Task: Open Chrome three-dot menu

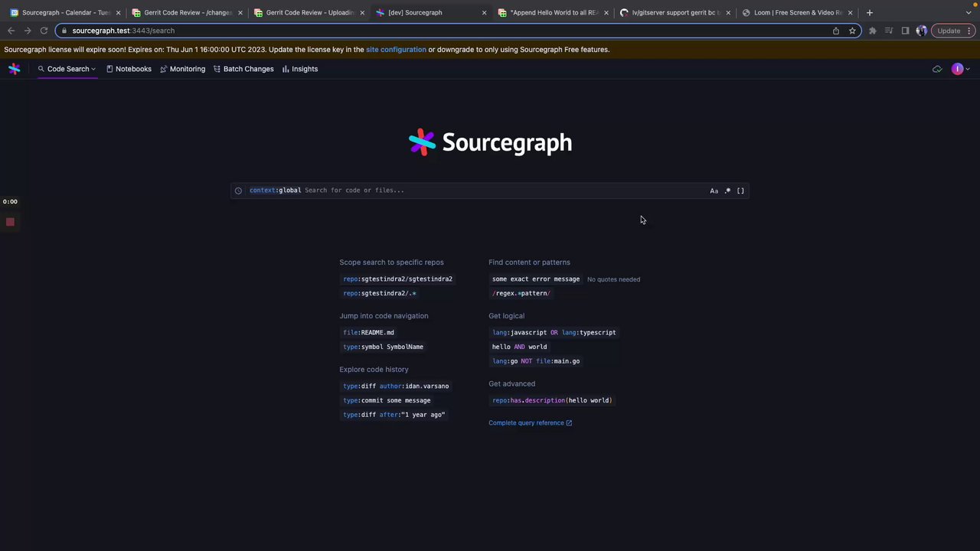Action: [971, 31]
